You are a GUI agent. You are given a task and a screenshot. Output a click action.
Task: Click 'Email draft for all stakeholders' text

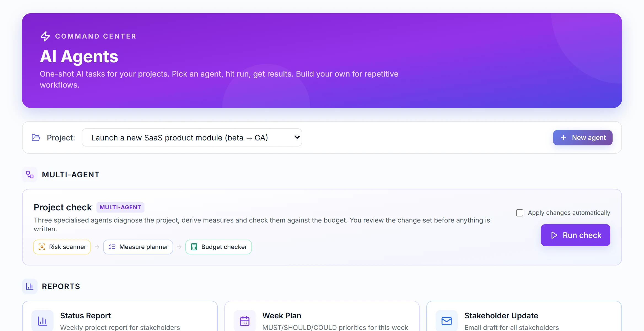512,327
